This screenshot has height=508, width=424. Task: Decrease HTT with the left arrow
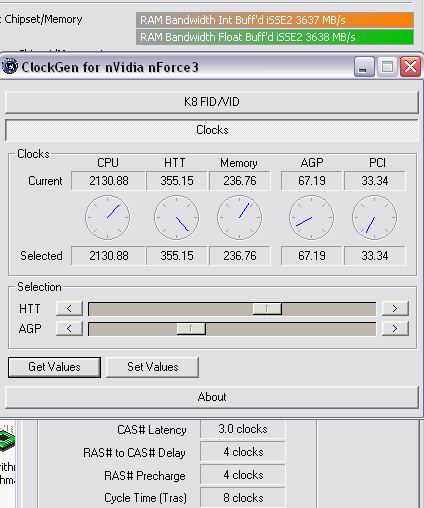(x=69, y=308)
